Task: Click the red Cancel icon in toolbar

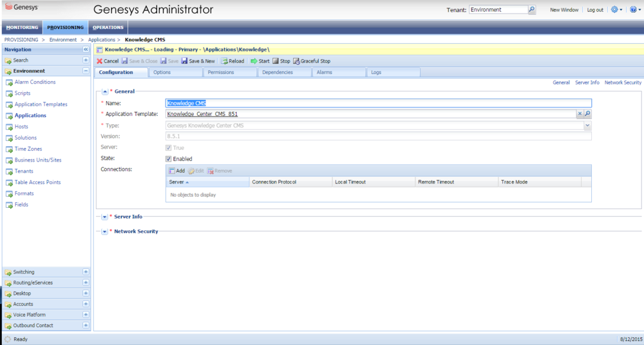Action: pyautogui.click(x=99, y=61)
